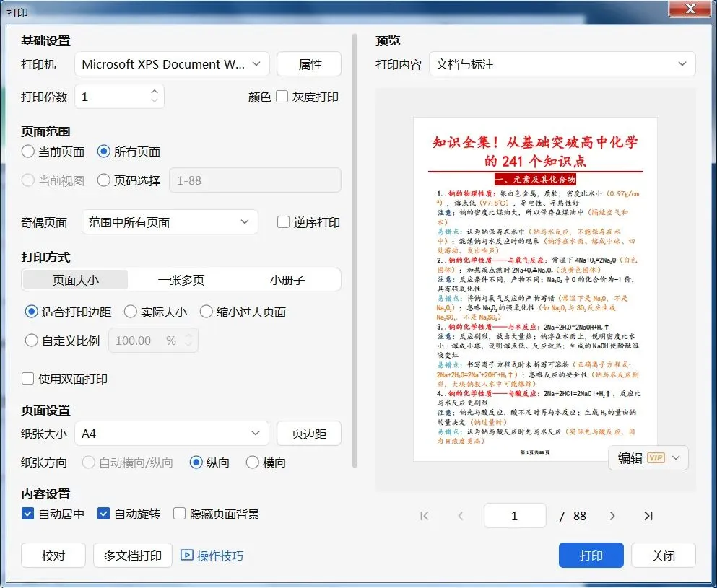Select 实际大小 option
Screen dimensions: 717x588
tap(130, 312)
